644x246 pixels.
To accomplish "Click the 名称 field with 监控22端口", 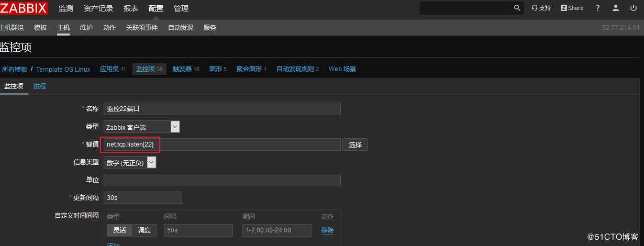I will [x=222, y=109].
